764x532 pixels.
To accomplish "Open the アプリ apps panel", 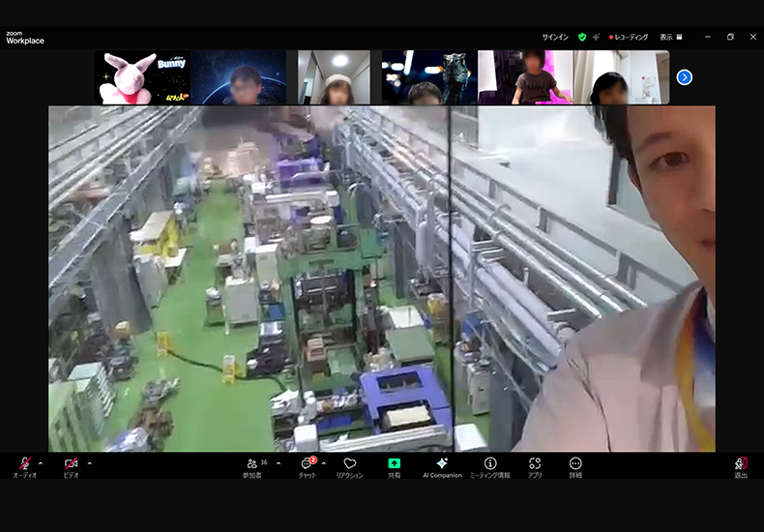I will click(535, 465).
